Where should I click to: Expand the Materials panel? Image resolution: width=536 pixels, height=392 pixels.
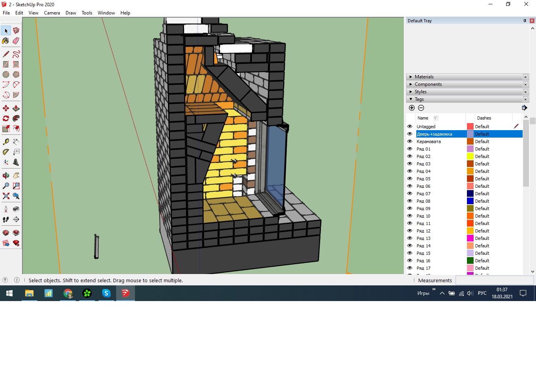[x=424, y=77]
